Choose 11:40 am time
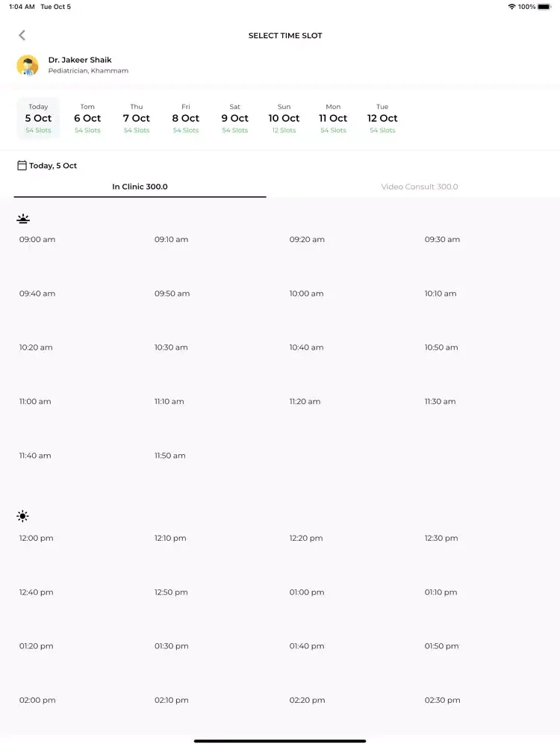 (x=35, y=456)
